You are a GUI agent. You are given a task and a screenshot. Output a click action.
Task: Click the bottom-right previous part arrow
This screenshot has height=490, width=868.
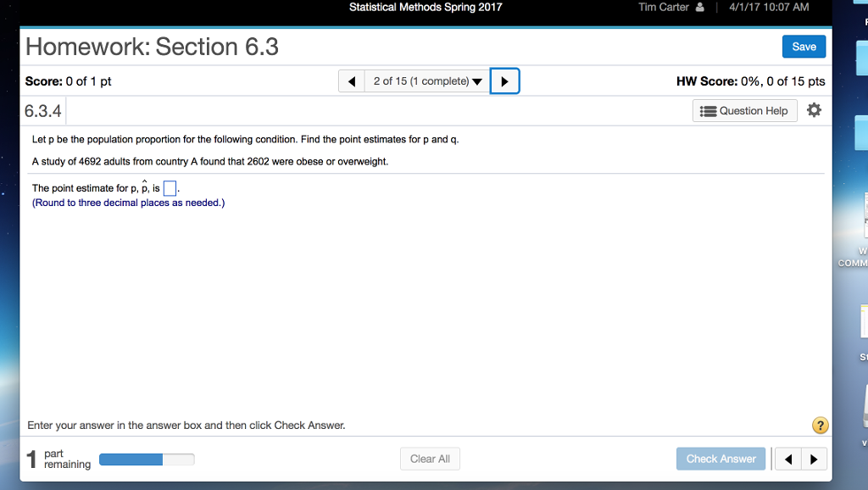point(789,459)
